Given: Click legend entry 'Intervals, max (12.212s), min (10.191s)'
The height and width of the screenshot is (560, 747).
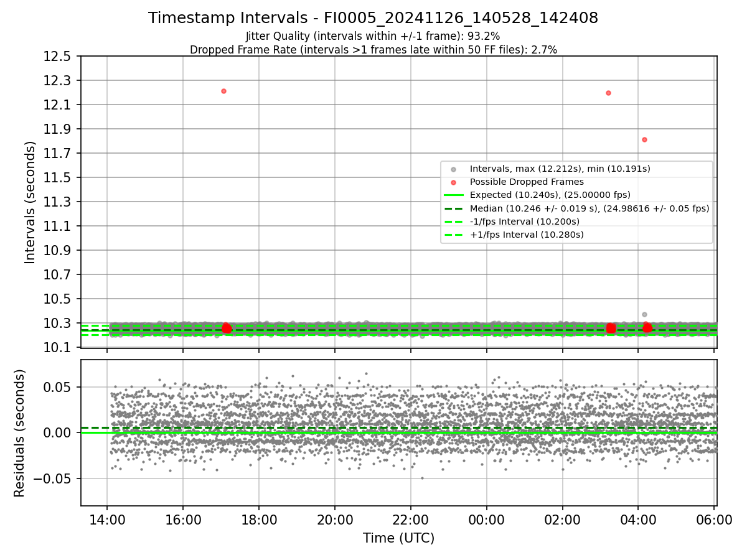Looking at the screenshot, I should pyautogui.click(x=560, y=169).
